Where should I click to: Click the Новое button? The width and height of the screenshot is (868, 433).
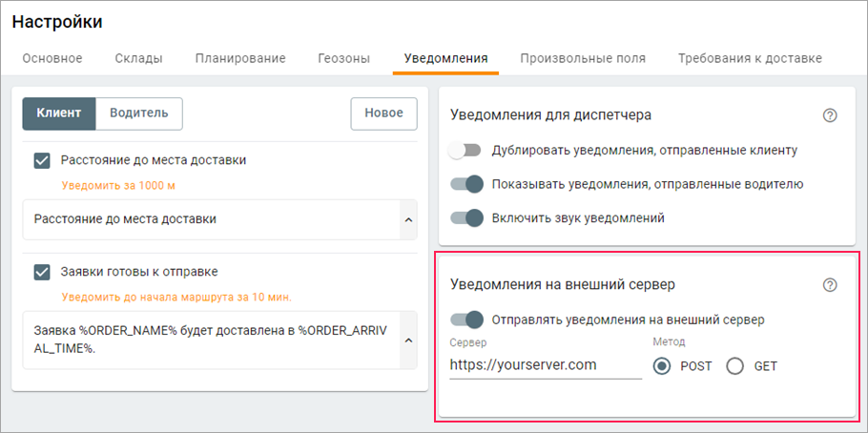click(383, 113)
